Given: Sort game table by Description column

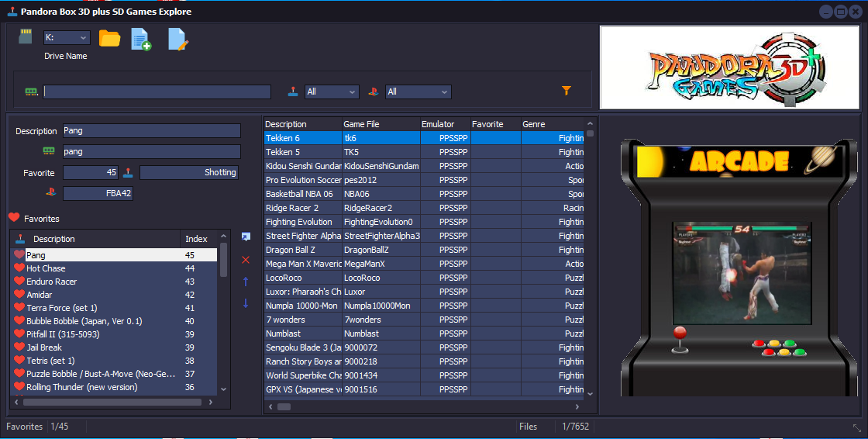Looking at the screenshot, I should click(303, 124).
